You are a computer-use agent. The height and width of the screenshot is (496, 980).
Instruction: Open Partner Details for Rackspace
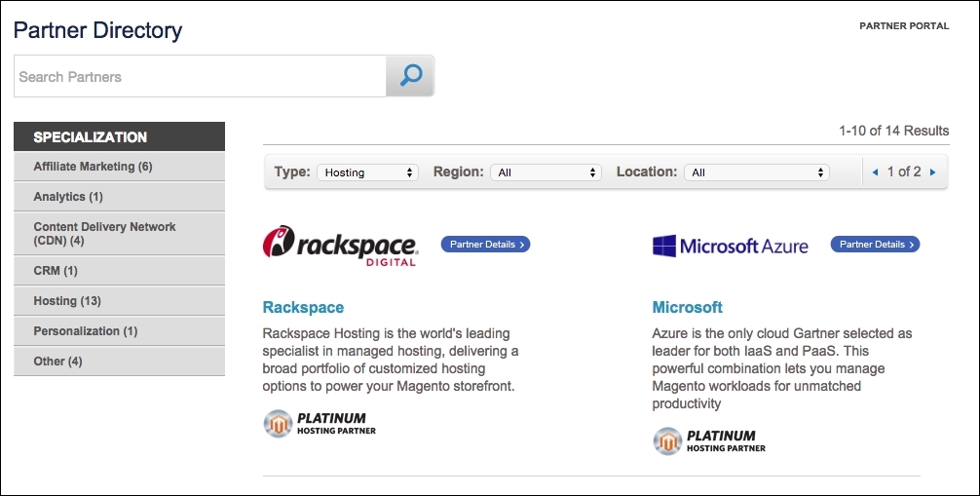[486, 244]
